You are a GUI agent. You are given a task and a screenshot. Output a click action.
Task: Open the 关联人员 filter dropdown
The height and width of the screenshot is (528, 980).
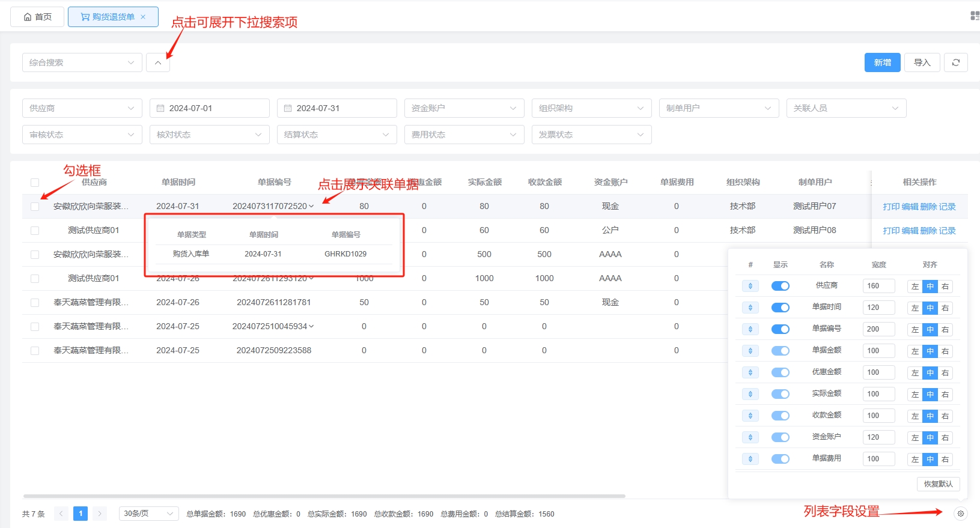847,108
